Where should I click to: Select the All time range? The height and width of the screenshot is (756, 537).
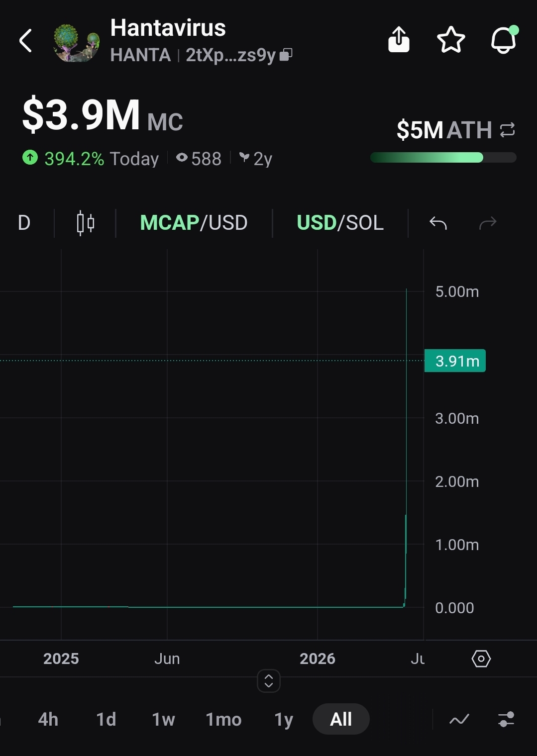point(341,719)
